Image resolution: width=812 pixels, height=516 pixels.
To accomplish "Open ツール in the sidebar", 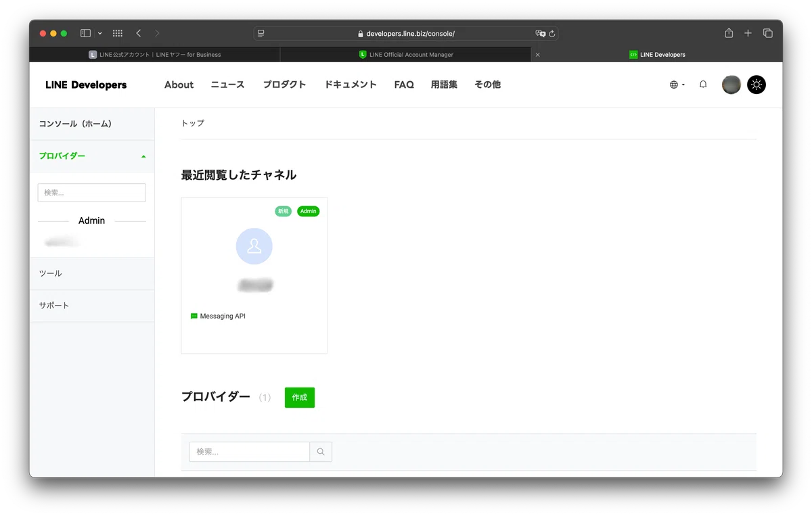I will pos(92,273).
